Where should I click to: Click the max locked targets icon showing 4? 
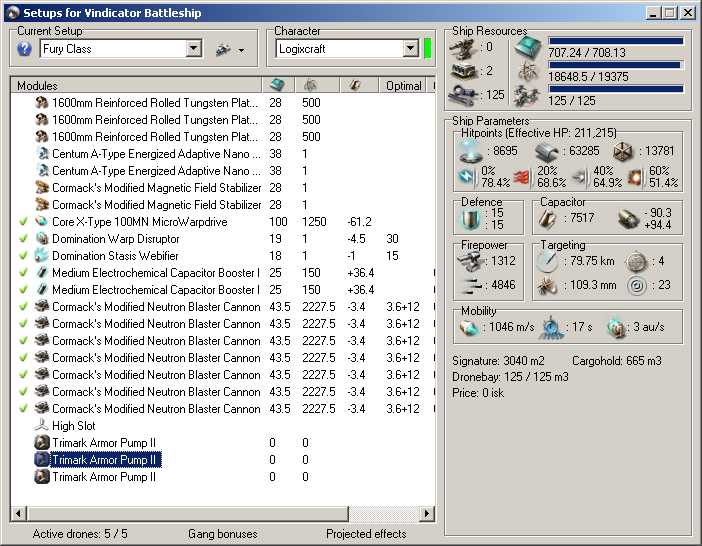(x=637, y=262)
